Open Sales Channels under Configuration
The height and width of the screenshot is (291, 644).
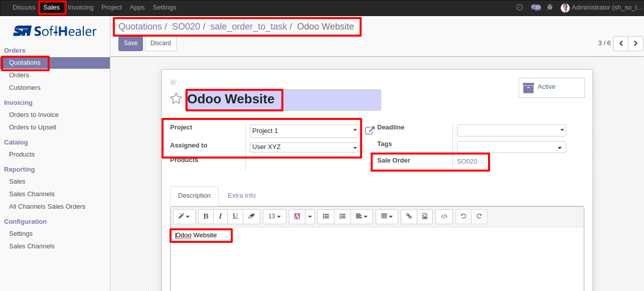tap(32, 246)
